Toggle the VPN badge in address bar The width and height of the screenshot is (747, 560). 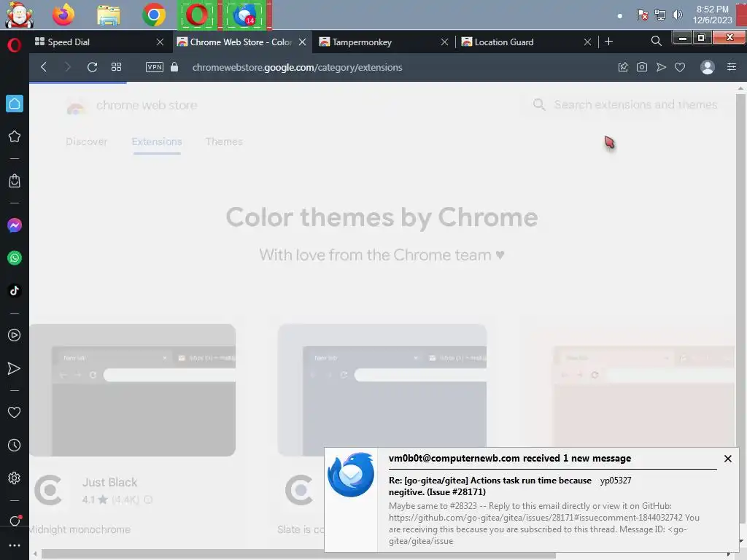155,67
